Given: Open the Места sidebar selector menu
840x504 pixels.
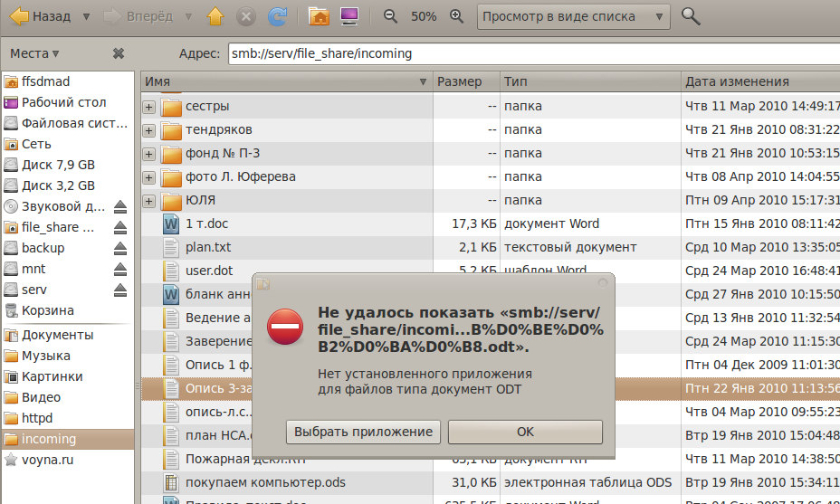Looking at the screenshot, I should 34,53.
